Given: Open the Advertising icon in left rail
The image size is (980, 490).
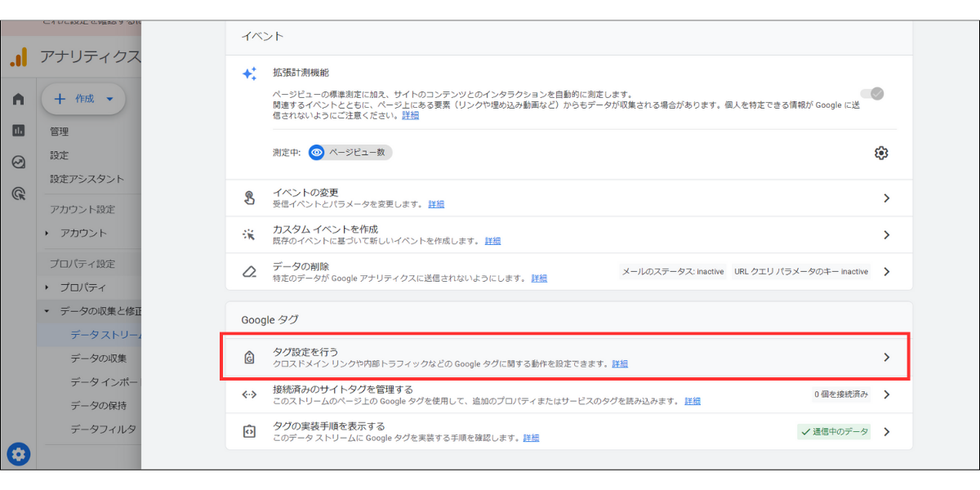Looking at the screenshot, I should (x=18, y=194).
